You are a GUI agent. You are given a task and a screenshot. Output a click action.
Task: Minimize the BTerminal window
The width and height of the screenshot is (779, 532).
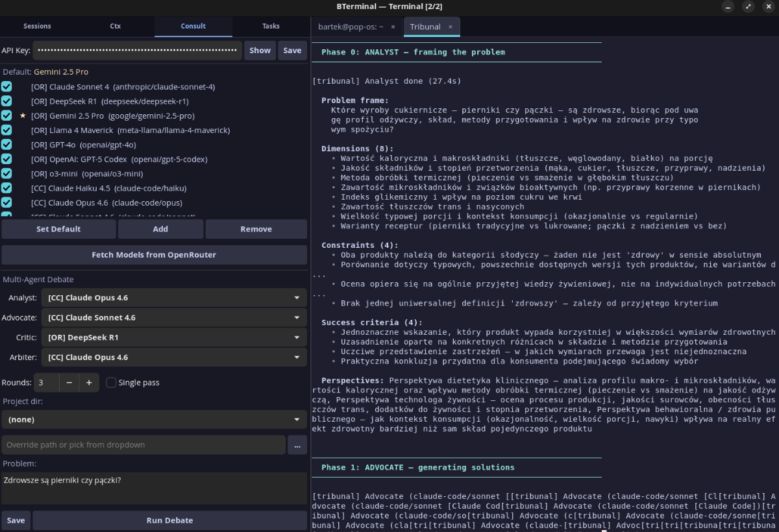point(728,6)
